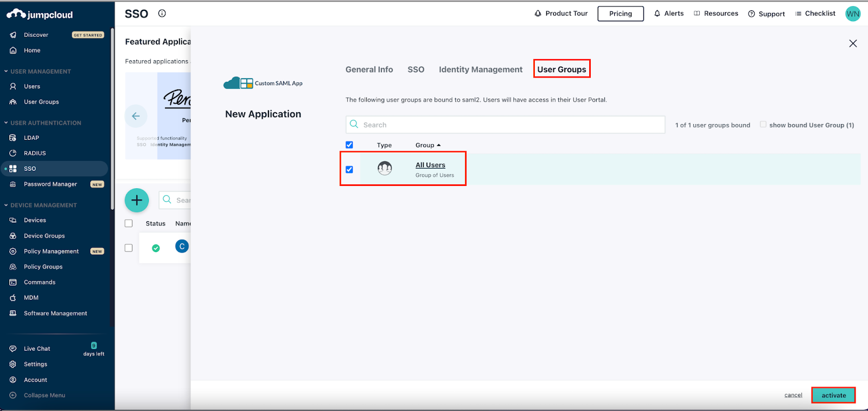Open the Users page

[32, 86]
